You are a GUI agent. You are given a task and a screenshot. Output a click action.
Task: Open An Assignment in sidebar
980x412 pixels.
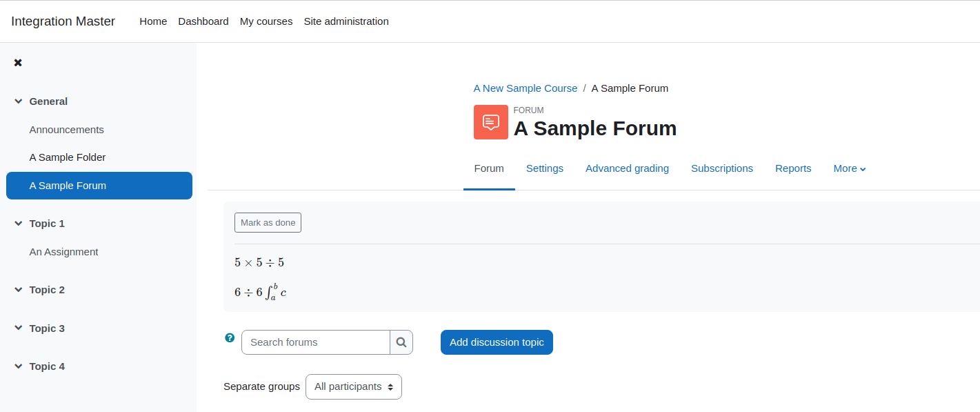click(64, 252)
